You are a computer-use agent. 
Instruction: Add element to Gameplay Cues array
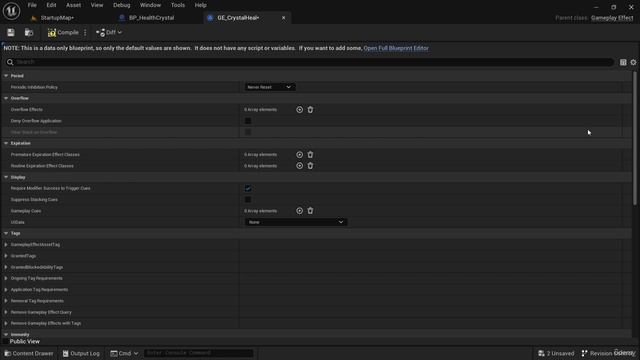(299, 211)
